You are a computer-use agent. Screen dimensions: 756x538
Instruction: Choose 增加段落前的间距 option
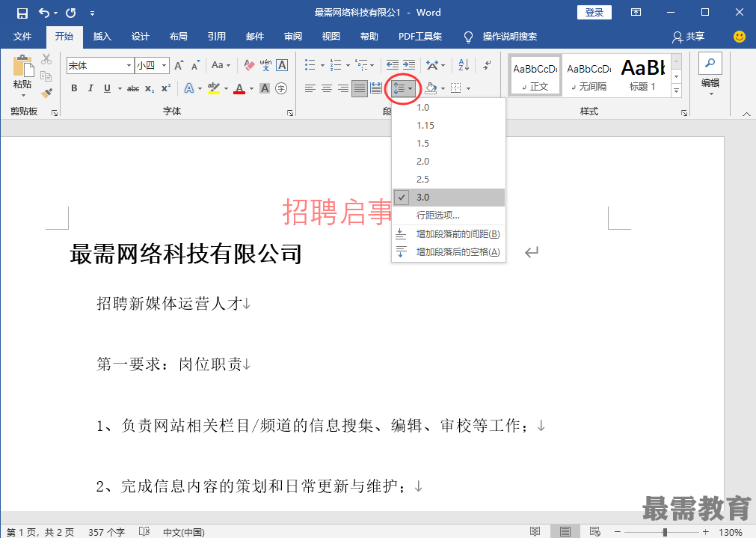click(x=449, y=234)
